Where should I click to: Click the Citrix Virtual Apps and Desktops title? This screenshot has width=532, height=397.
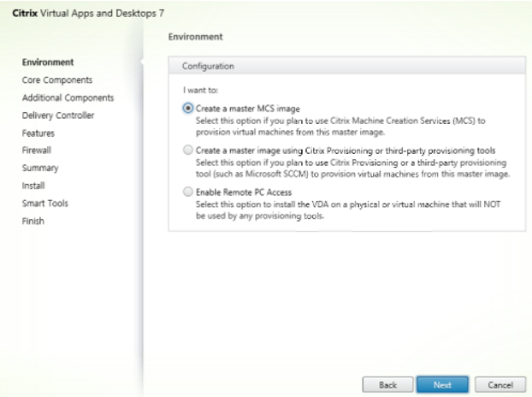(88, 13)
